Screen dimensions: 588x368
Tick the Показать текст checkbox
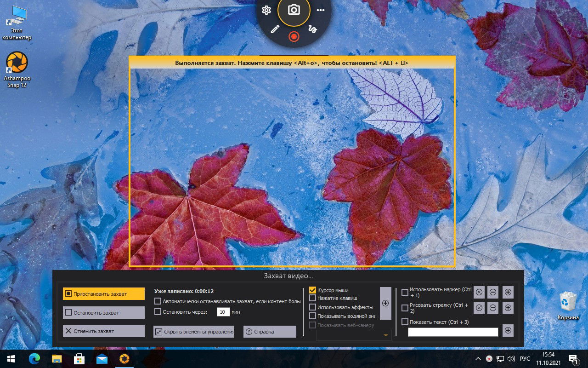pyautogui.click(x=405, y=322)
